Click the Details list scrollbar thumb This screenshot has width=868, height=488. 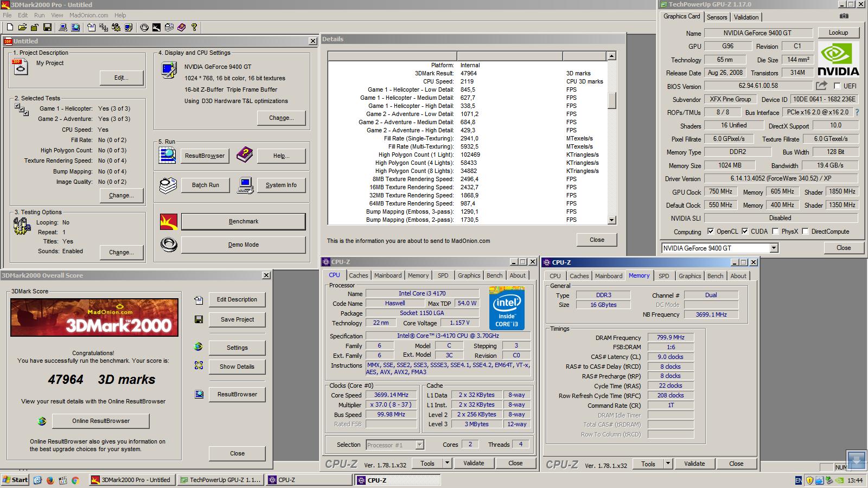click(611, 101)
